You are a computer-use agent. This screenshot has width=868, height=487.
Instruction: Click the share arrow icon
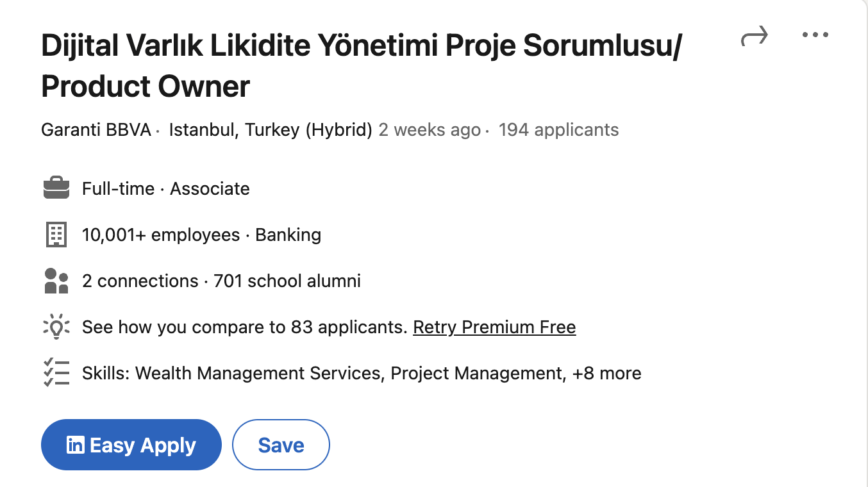point(754,37)
